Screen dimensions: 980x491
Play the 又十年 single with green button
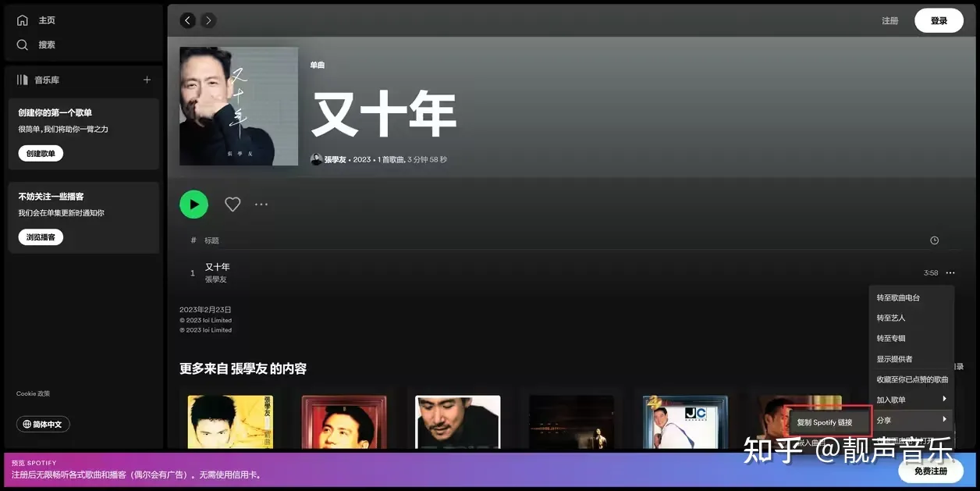tap(194, 205)
